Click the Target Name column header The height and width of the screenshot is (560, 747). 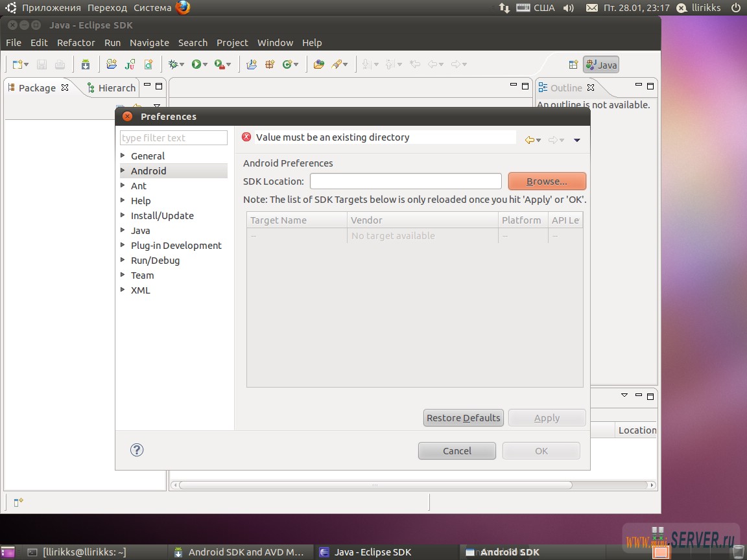tap(297, 220)
